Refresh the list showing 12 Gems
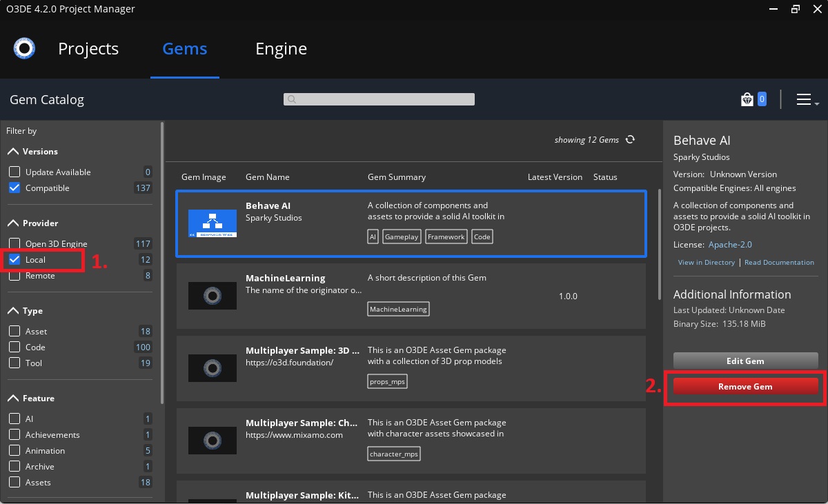 (x=629, y=139)
